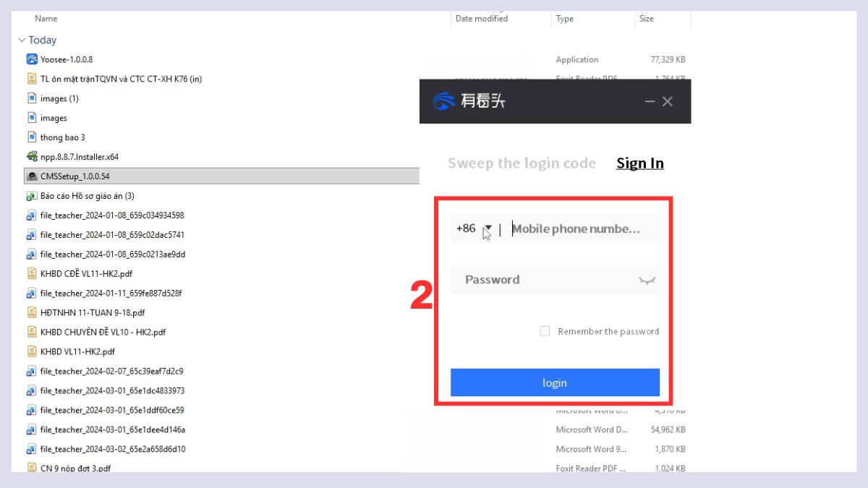Select file_teacher_2024-01-08_659c034934598 document icon
Image resolution: width=868 pixels, height=488 pixels.
pos(32,215)
